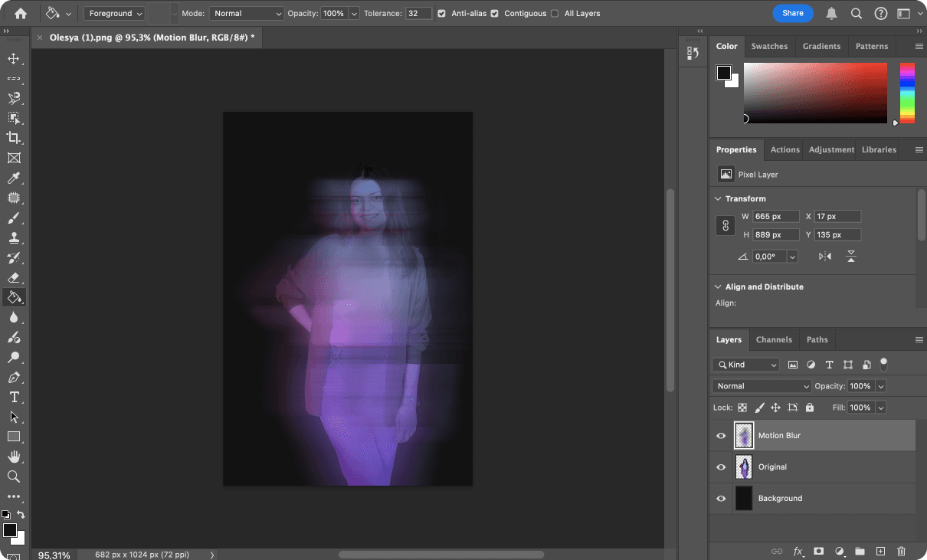Image resolution: width=927 pixels, height=560 pixels.
Task: Click the Add layer mask icon
Action: coord(818,551)
